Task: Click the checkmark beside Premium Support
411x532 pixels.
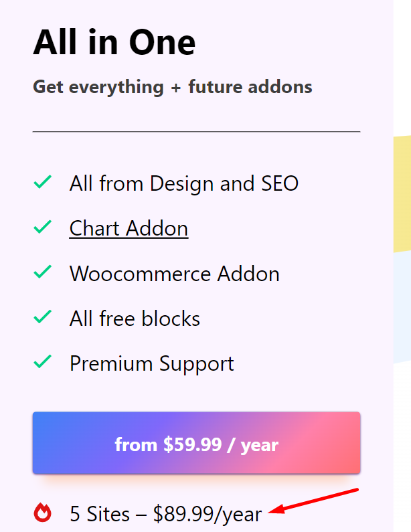Action: point(43,363)
